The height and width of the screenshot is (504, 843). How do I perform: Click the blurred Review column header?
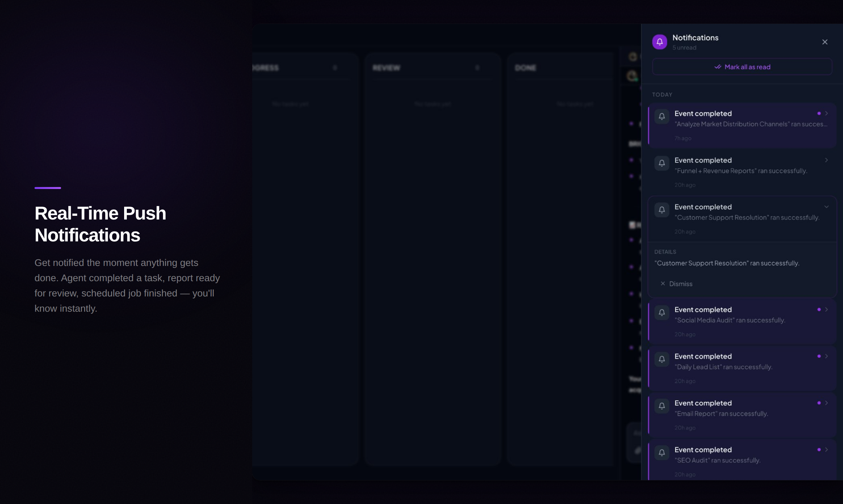tap(387, 68)
